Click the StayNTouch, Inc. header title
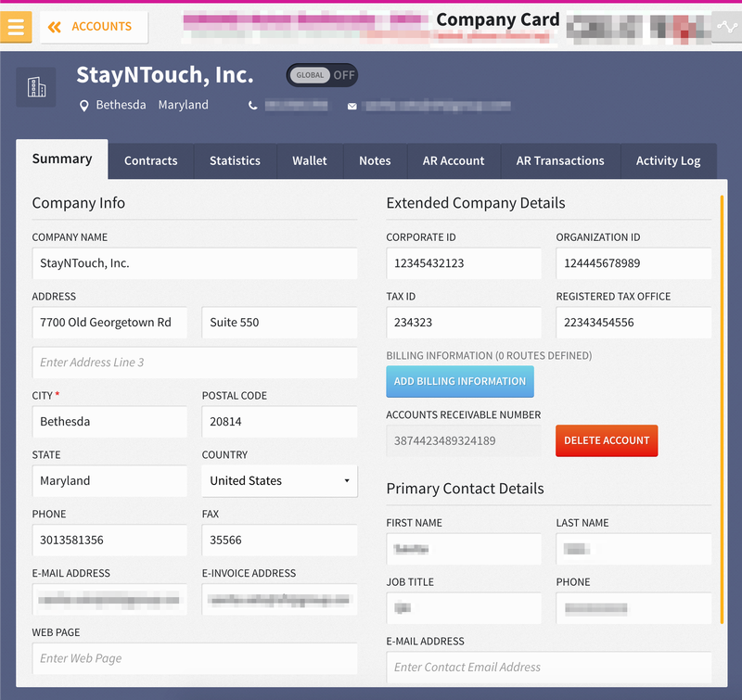This screenshot has width=742, height=700. [165, 75]
